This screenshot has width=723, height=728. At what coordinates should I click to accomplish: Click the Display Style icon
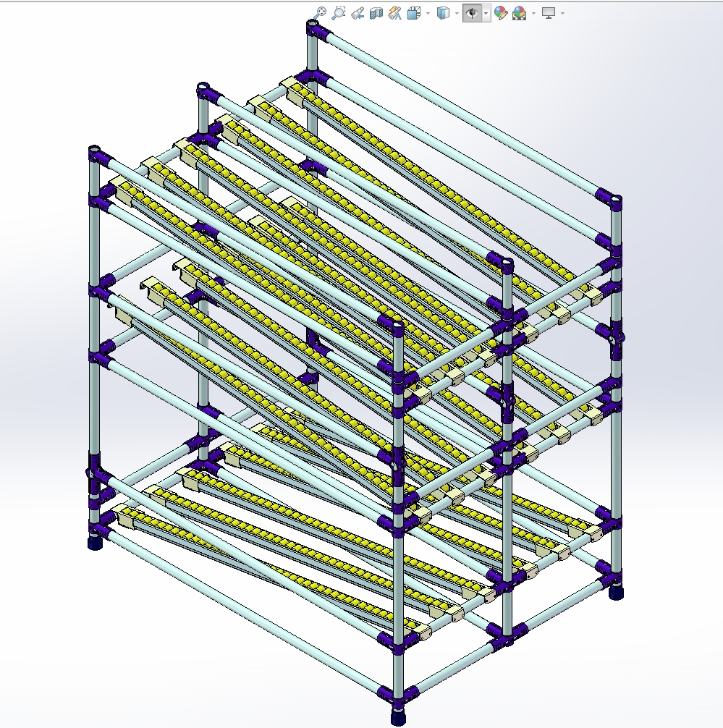(x=444, y=13)
